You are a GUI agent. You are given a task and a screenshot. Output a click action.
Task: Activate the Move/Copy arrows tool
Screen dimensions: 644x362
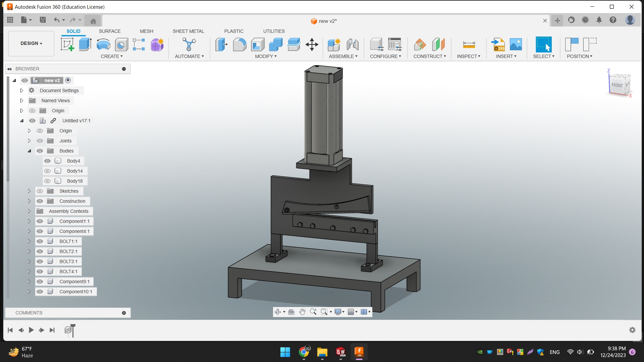pos(312,44)
